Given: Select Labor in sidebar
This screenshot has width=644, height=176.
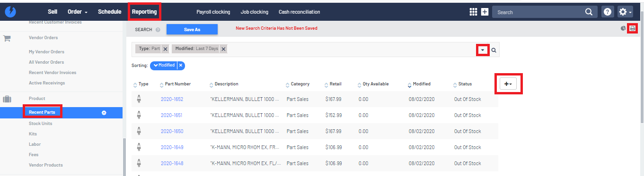Looking at the screenshot, I should (x=35, y=144).
